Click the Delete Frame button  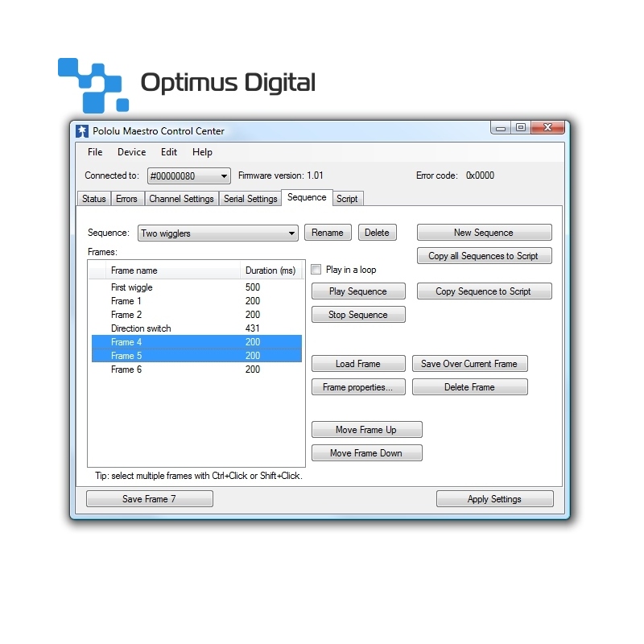coord(470,387)
